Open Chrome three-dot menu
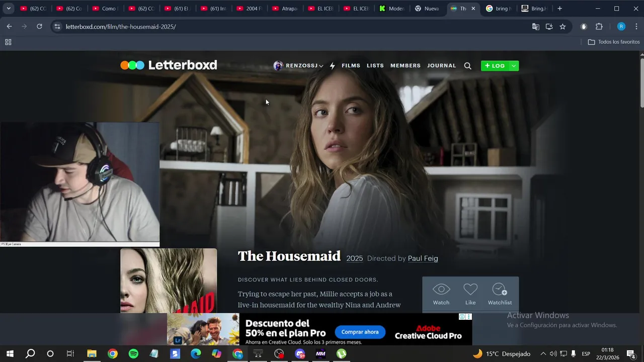 [x=636, y=27]
